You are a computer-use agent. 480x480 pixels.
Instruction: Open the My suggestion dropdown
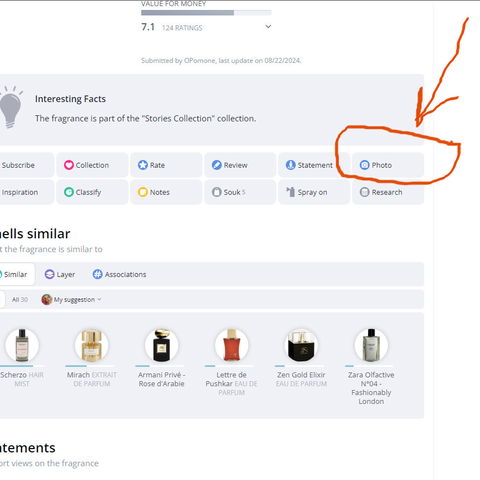tap(71, 300)
